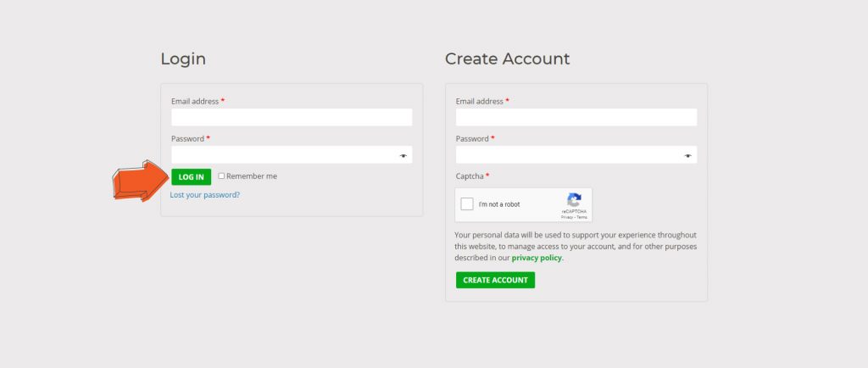868x368 pixels.
Task: Enable the Remember me checkbox
Action: pyautogui.click(x=221, y=176)
